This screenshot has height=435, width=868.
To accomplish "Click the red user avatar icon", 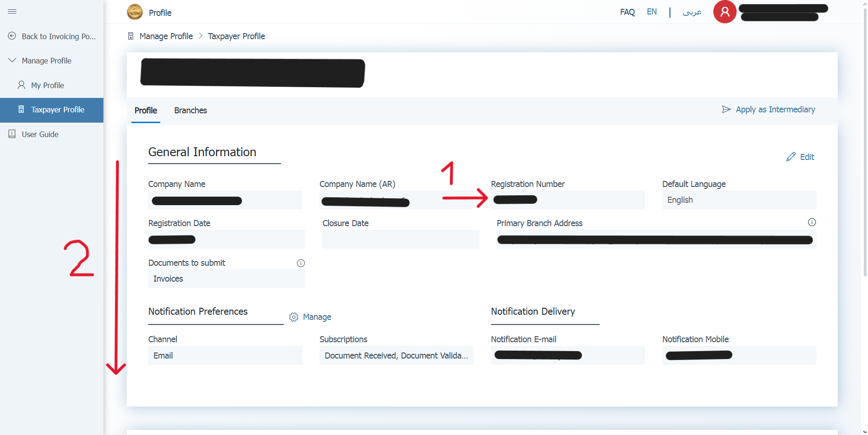I will point(724,12).
